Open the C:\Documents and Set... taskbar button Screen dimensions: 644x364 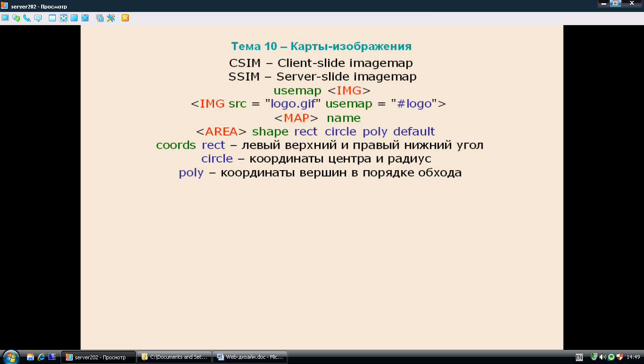tap(174, 357)
